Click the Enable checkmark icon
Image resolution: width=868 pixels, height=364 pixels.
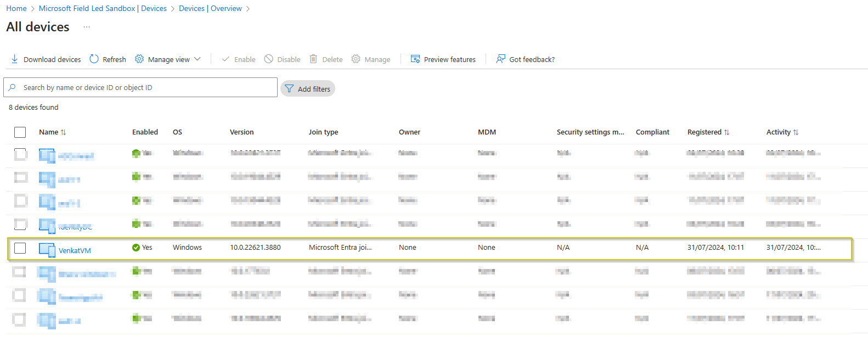(x=226, y=59)
